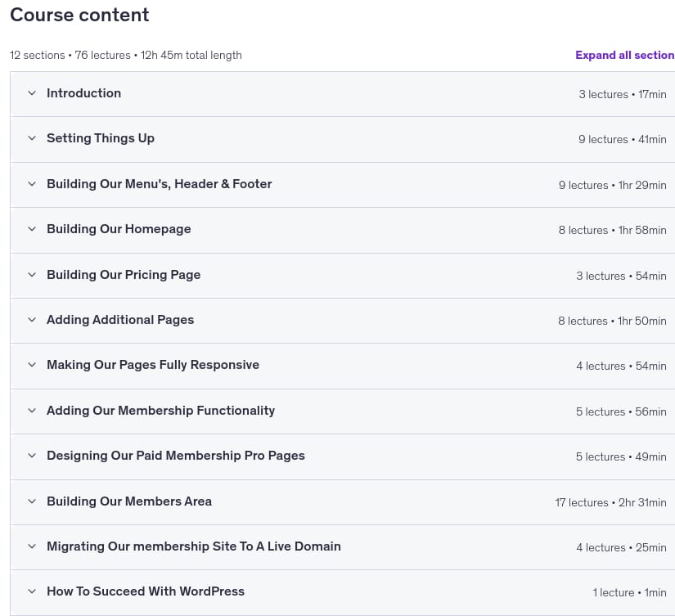Click the '8 lectures • 1hr 50min' label

point(612,321)
